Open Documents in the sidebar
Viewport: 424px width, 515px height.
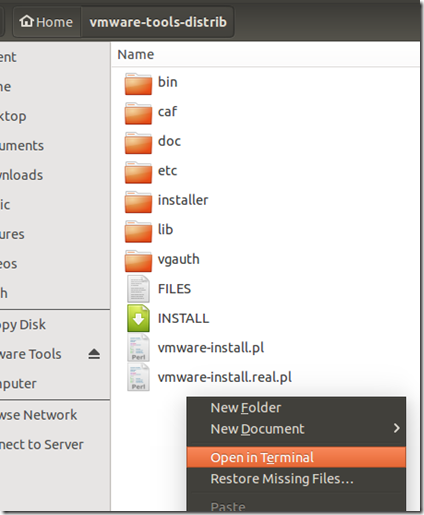pos(55,146)
